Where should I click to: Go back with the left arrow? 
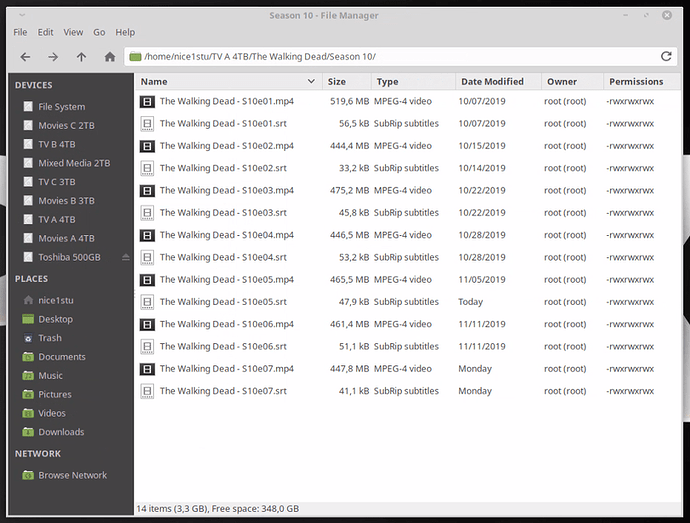point(26,57)
